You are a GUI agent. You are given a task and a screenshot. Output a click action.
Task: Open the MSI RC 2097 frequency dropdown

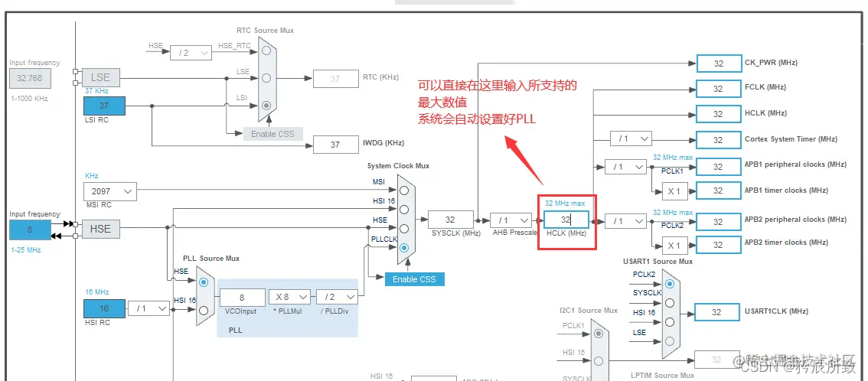pos(109,191)
